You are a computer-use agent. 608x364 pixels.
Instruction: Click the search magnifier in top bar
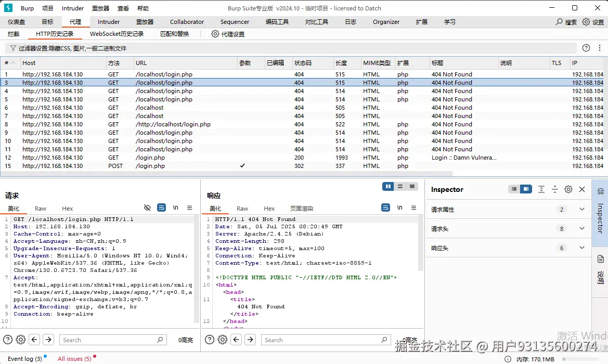click(559, 22)
